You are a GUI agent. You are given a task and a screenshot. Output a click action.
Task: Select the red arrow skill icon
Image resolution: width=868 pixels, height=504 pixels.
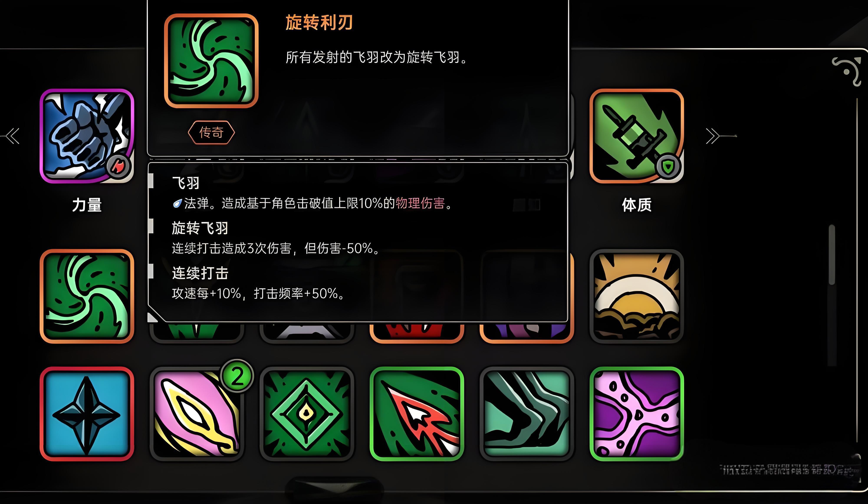point(417,414)
